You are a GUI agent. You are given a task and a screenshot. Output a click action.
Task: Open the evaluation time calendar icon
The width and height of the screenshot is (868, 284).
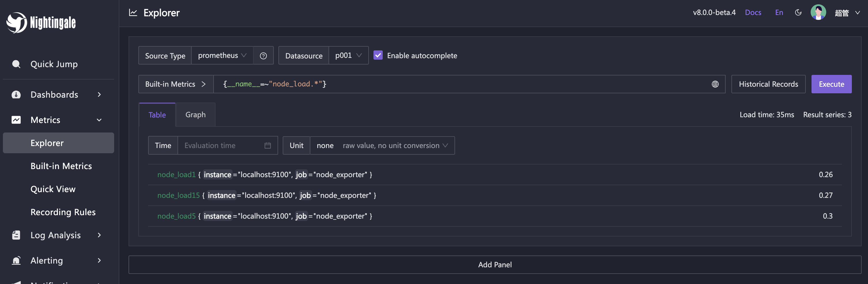[267, 145]
